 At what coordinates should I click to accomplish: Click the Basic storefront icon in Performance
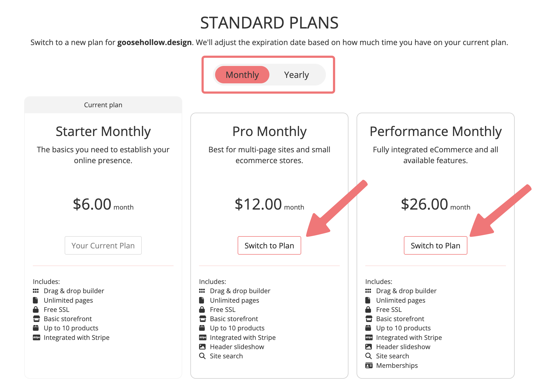pyautogui.click(x=369, y=319)
